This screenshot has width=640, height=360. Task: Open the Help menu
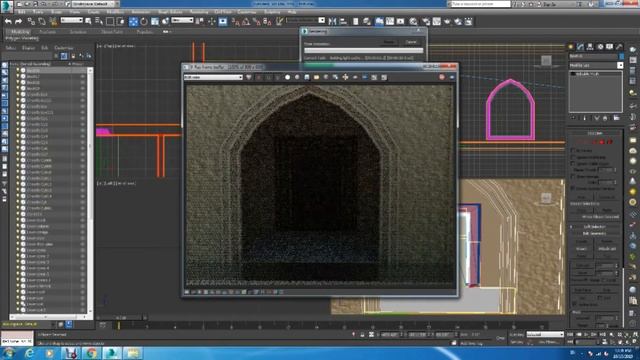click(292, 12)
